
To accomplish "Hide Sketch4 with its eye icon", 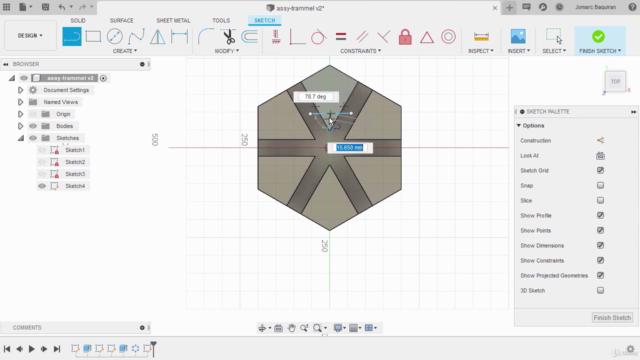I will (42, 186).
